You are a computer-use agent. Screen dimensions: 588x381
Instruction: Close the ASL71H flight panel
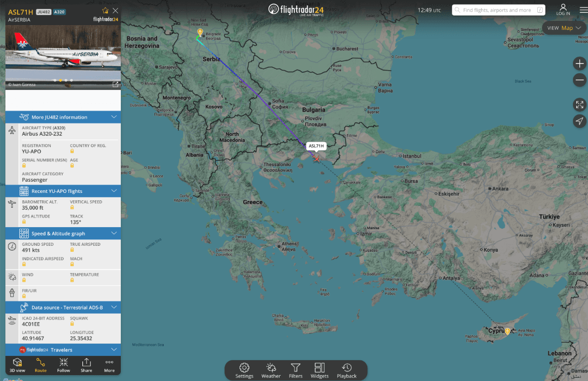tap(115, 11)
